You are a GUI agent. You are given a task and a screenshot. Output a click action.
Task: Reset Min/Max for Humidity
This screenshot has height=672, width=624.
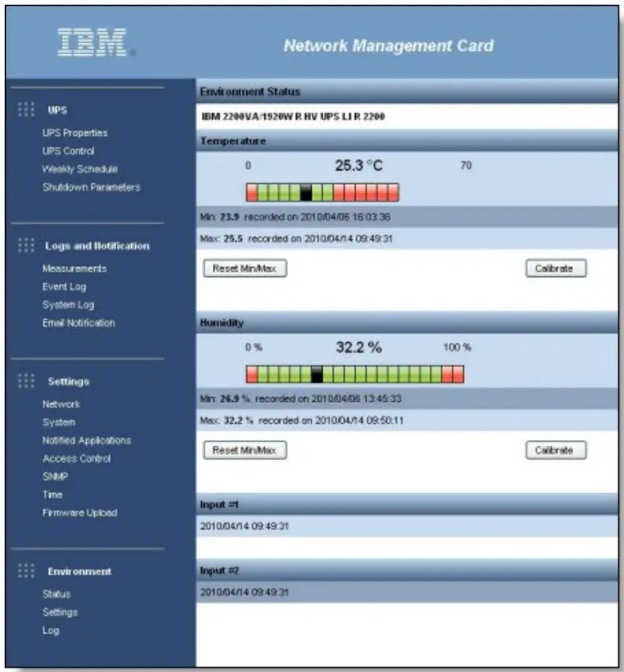pos(245,450)
